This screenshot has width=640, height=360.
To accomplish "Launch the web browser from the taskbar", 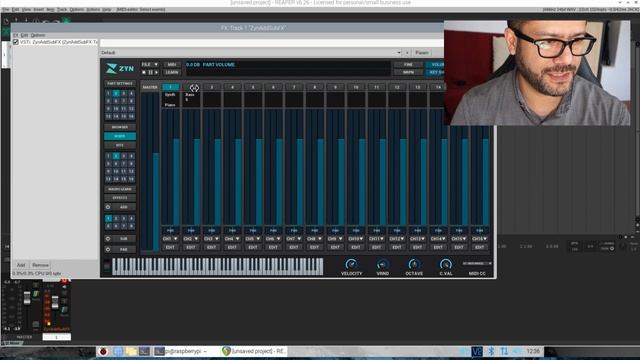I will (x=118, y=351).
